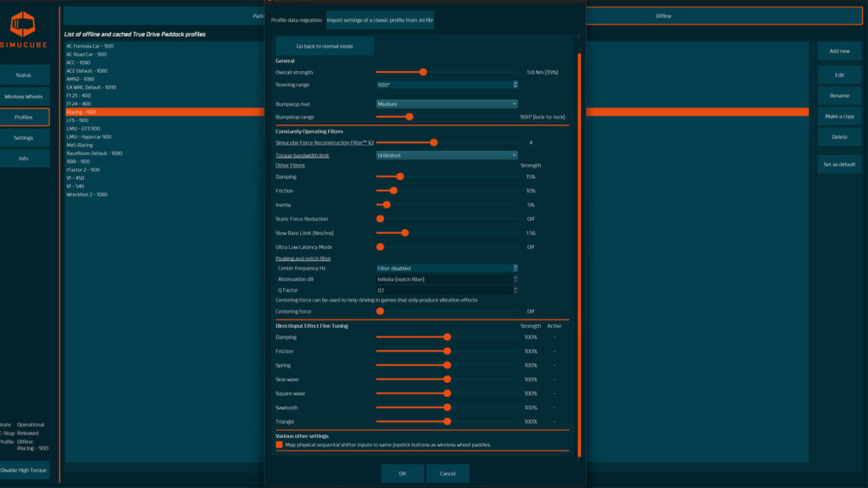Screen dimensions: 868x488
Task: Switch to the Settings page
Action: click(x=24, y=137)
